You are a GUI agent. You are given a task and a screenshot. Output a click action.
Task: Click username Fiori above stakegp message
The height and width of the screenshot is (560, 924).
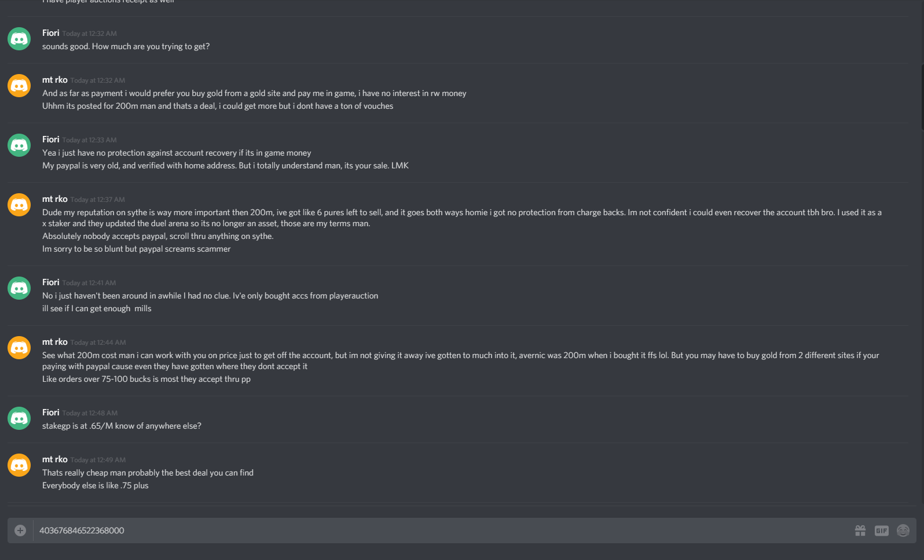point(51,412)
